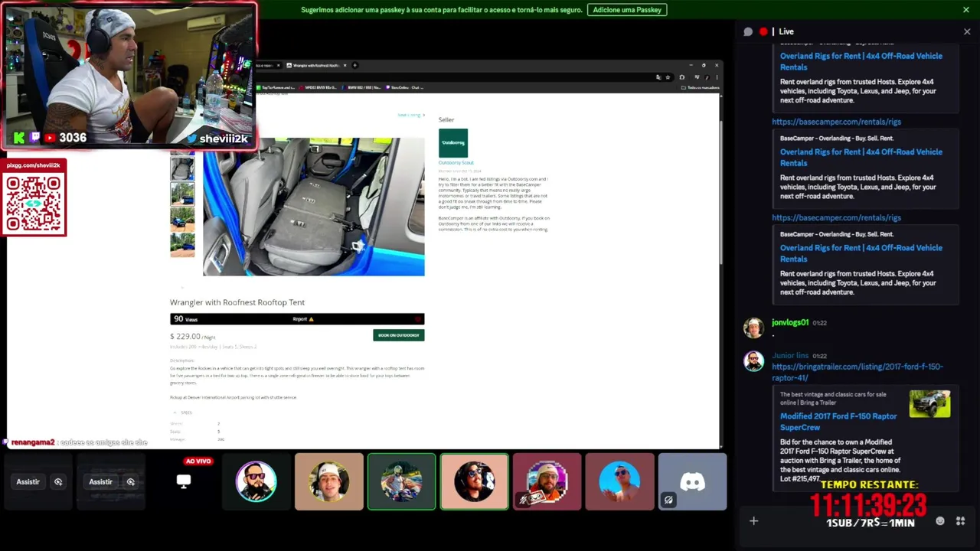Click the top Overland Rigs for Rent embed title
980x551 pixels.
pos(861,60)
